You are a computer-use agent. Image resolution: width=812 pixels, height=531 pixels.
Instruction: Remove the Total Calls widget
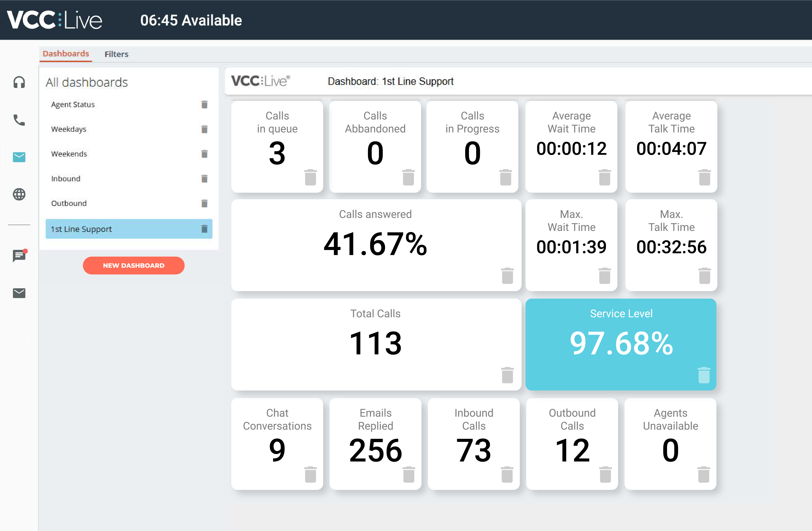point(507,375)
